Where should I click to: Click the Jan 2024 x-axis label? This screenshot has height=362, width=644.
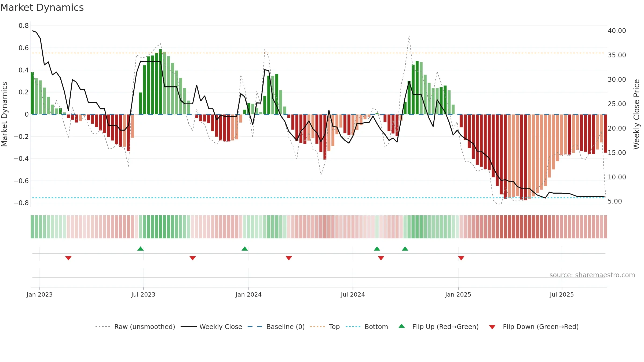(x=249, y=294)
